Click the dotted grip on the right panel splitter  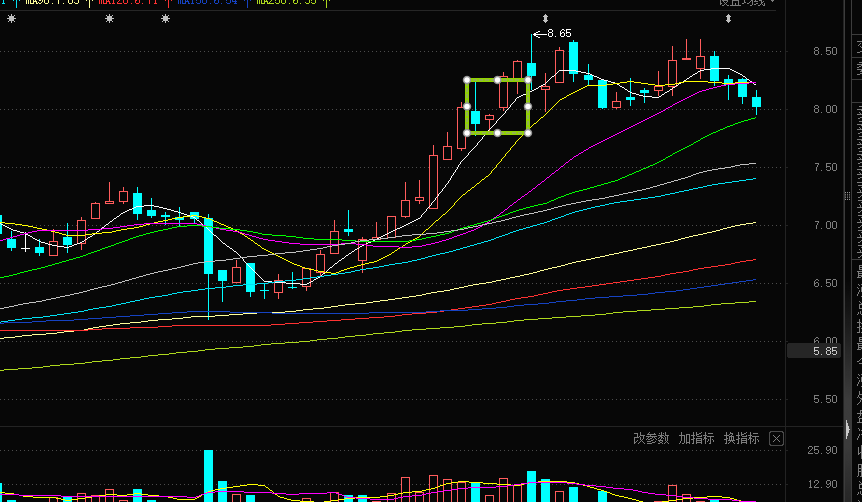tap(847, 196)
